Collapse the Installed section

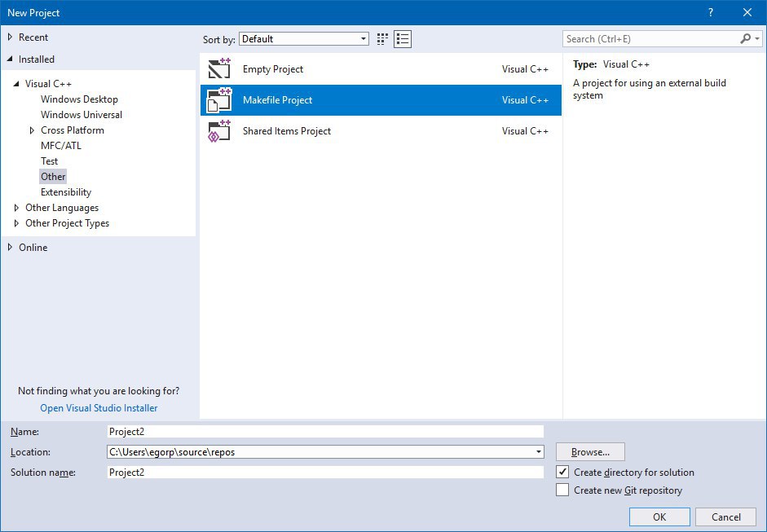[x=10, y=59]
